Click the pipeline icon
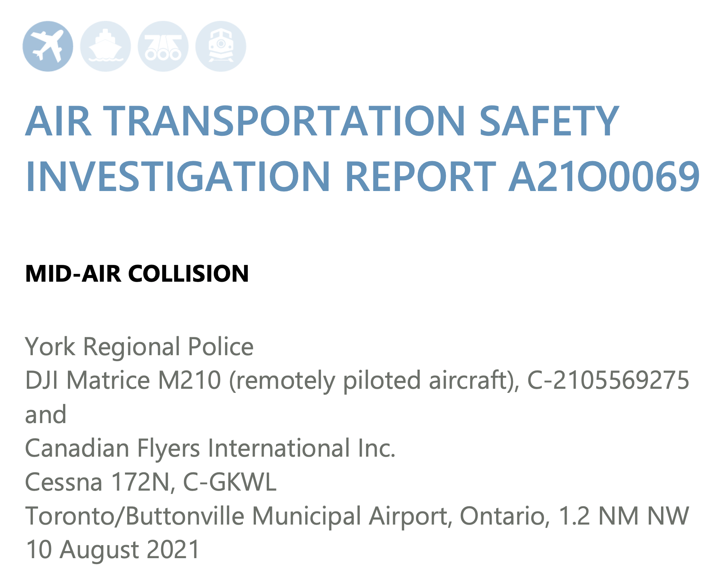The height and width of the screenshot is (588, 720). 163,46
